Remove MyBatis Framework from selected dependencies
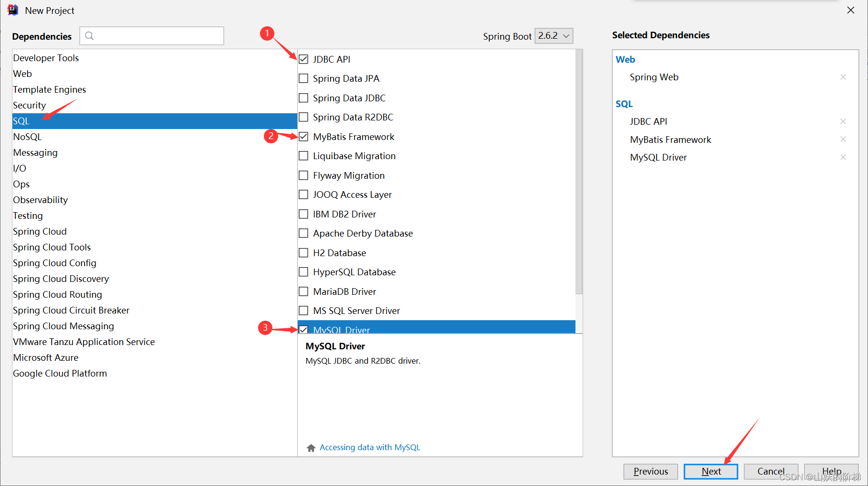The height and width of the screenshot is (486, 868). click(843, 139)
